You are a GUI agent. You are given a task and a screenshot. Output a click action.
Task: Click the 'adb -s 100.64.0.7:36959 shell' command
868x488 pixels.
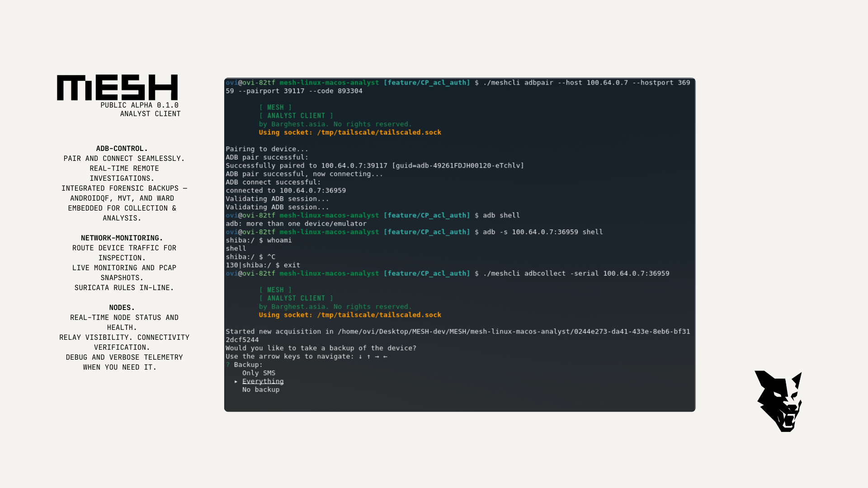coord(542,232)
